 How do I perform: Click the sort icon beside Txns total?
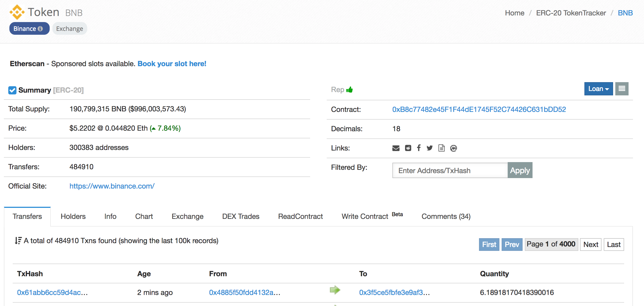pos(18,241)
